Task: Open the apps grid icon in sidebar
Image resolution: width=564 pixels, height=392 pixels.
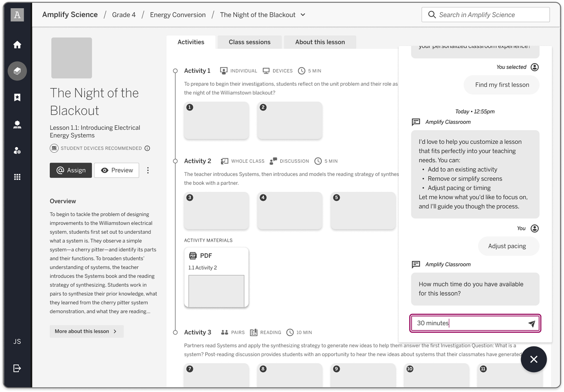Action: (x=17, y=177)
